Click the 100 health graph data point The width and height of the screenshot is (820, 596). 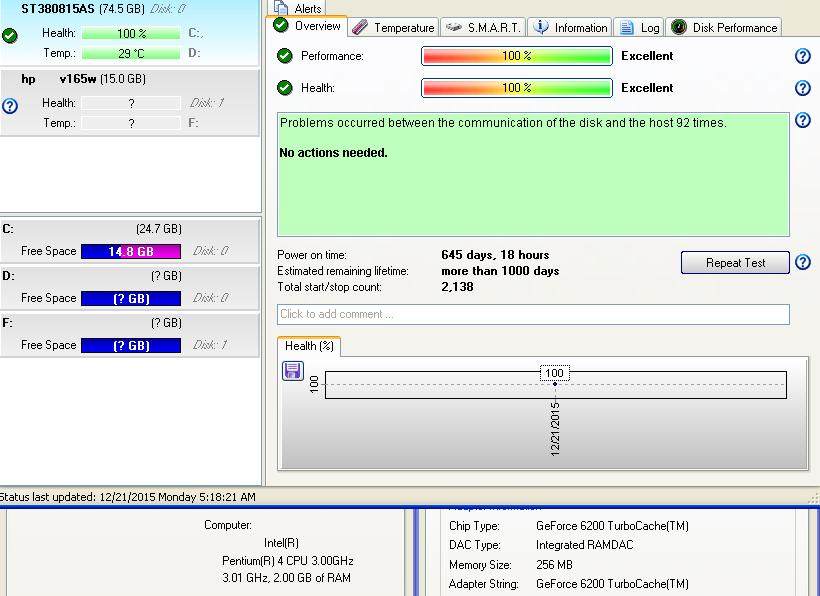tap(555, 384)
